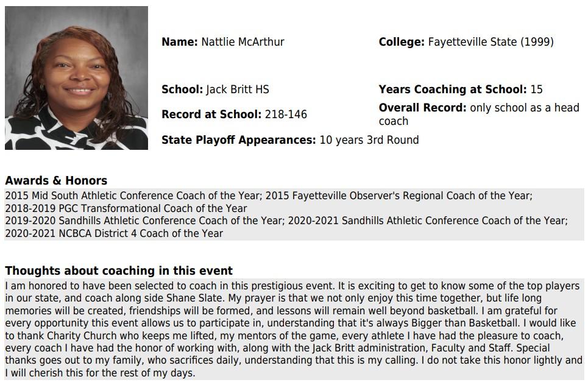Select the name Nattlie McArthur
The image size is (588, 388).
[x=243, y=42]
